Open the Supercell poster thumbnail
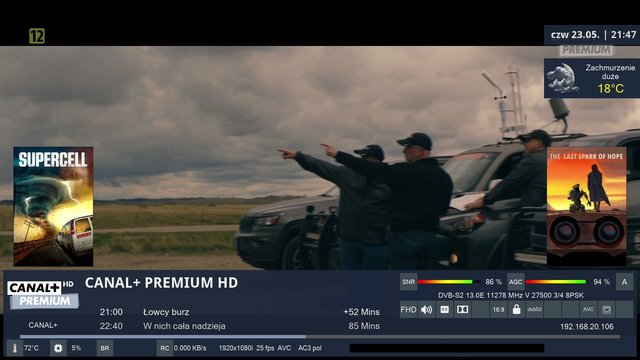The width and height of the screenshot is (640, 360). coord(53,207)
